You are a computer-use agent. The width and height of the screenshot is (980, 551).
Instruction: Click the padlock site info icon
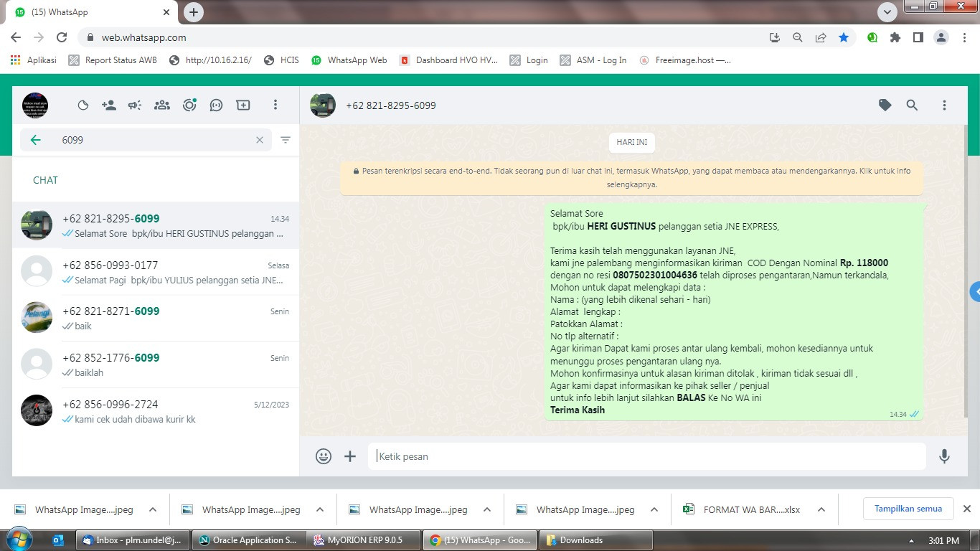pos(90,37)
